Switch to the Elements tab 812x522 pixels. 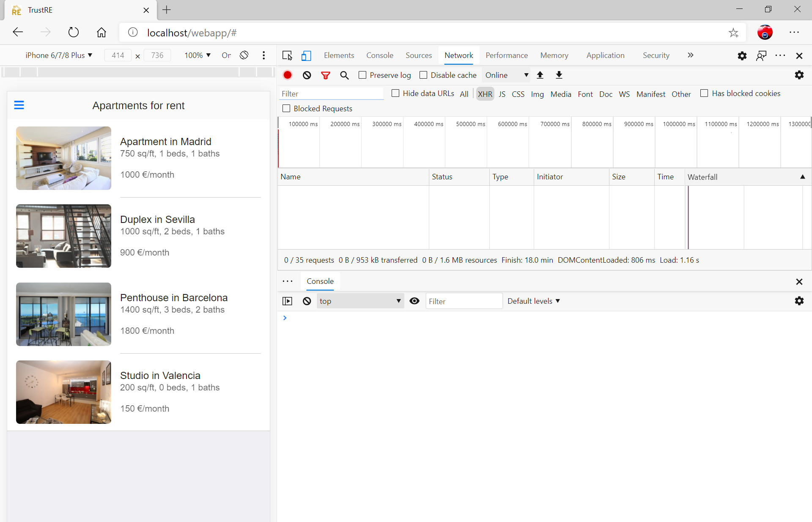pos(339,55)
